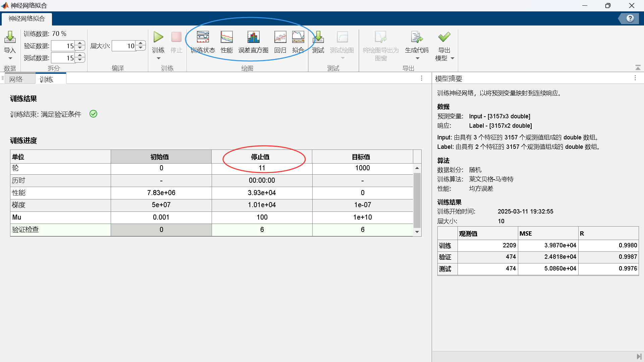Click the layer size (层大小) input field
644x362 pixels.
tap(123, 46)
